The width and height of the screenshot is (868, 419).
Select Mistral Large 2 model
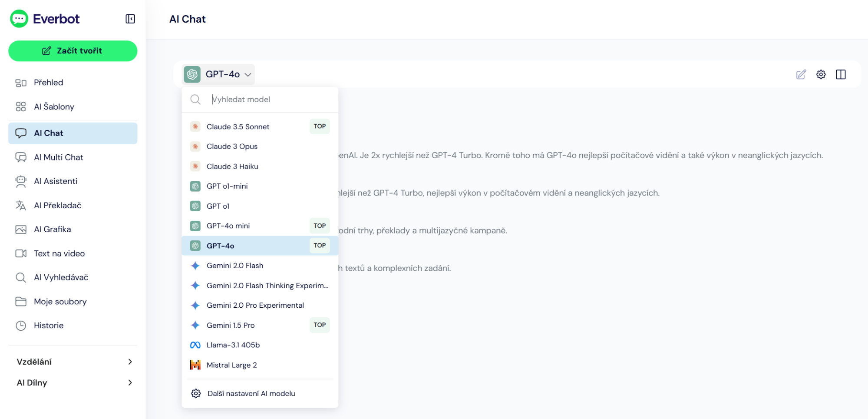(260, 365)
